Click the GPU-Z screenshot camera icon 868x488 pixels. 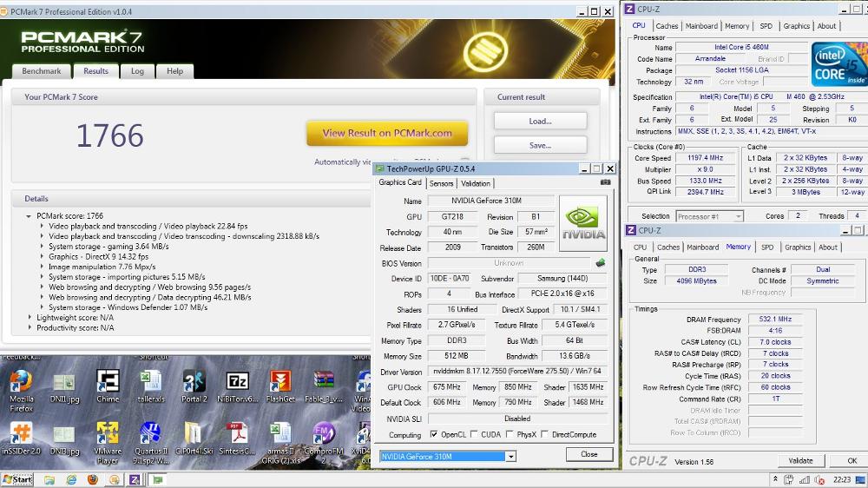606,182
